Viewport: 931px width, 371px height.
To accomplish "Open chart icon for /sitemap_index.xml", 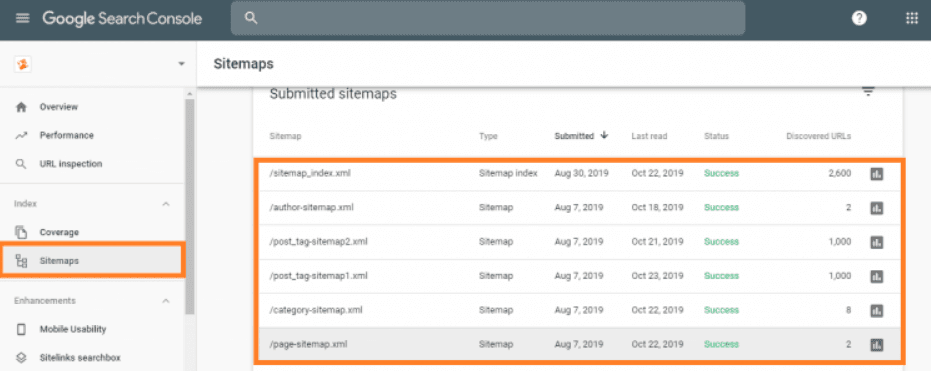I will point(876,174).
